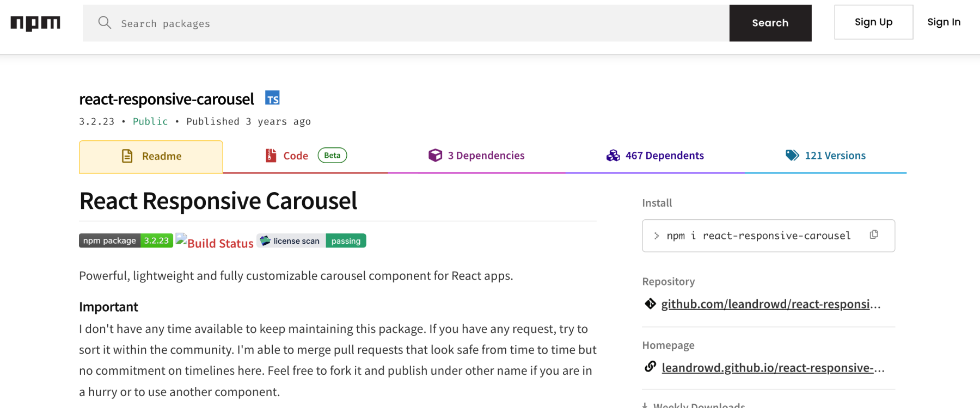Open the 3 Dependencies tab
The image size is (980, 408).
(x=476, y=156)
